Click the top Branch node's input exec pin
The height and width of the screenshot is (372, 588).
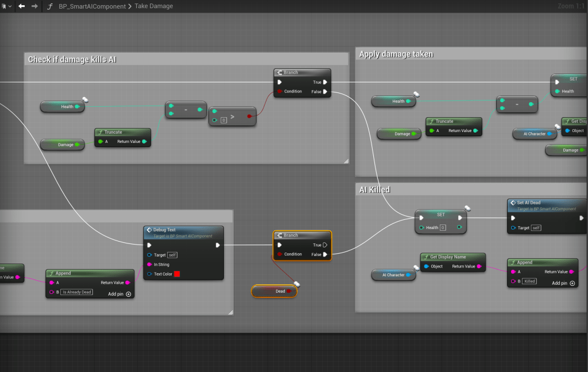280,82
